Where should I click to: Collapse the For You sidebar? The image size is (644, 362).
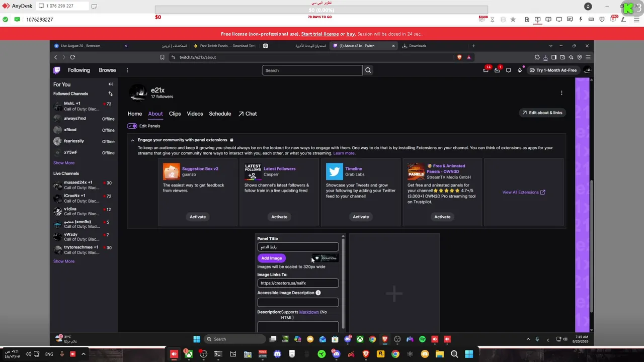(111, 84)
